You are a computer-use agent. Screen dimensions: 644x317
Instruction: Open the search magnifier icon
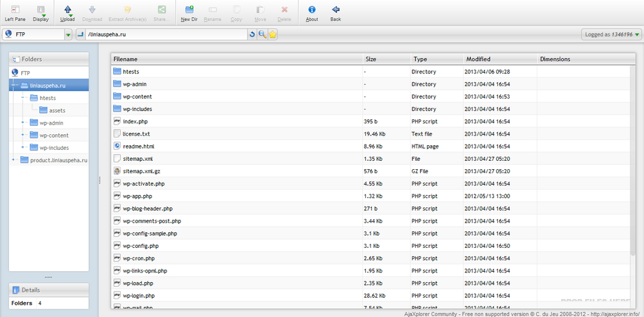click(262, 35)
